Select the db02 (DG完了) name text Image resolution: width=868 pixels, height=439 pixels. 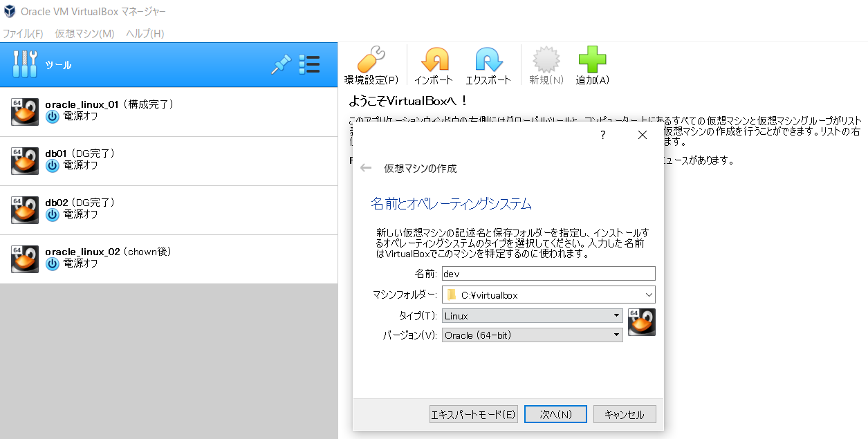click(x=80, y=203)
